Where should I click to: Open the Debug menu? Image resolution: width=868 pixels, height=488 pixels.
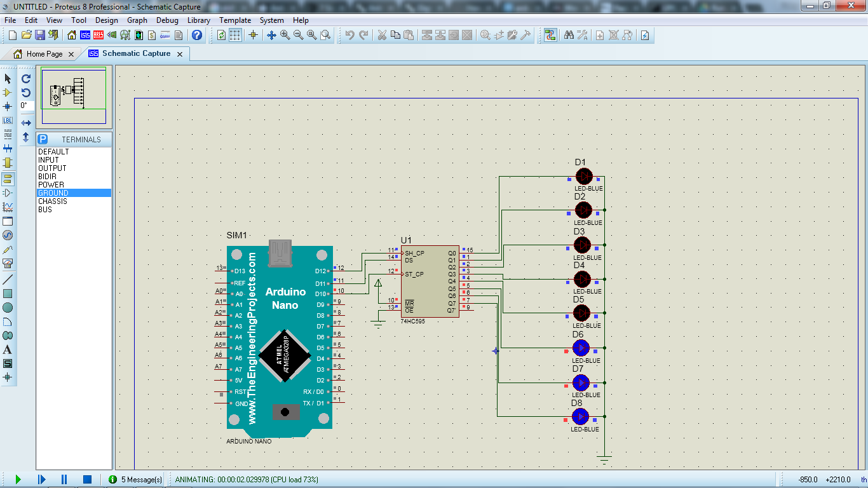tap(167, 20)
